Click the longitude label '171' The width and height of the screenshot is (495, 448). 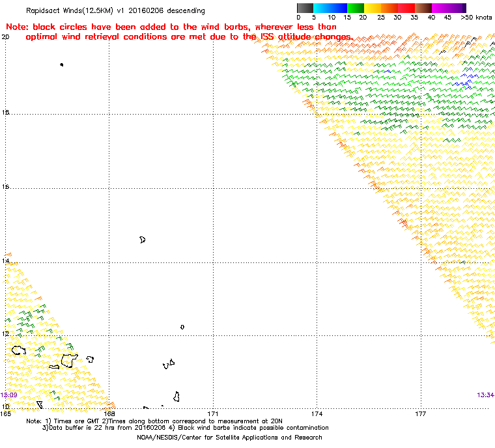pyautogui.click(x=213, y=413)
